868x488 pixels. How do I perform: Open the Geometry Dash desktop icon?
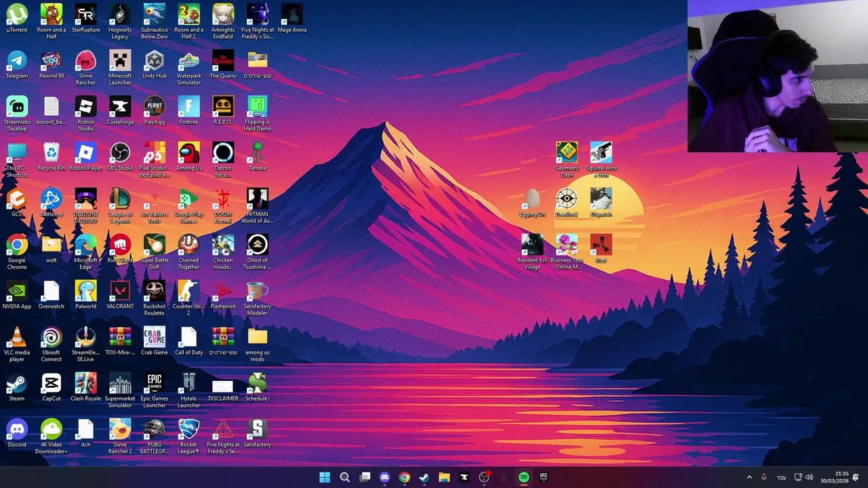click(x=567, y=160)
